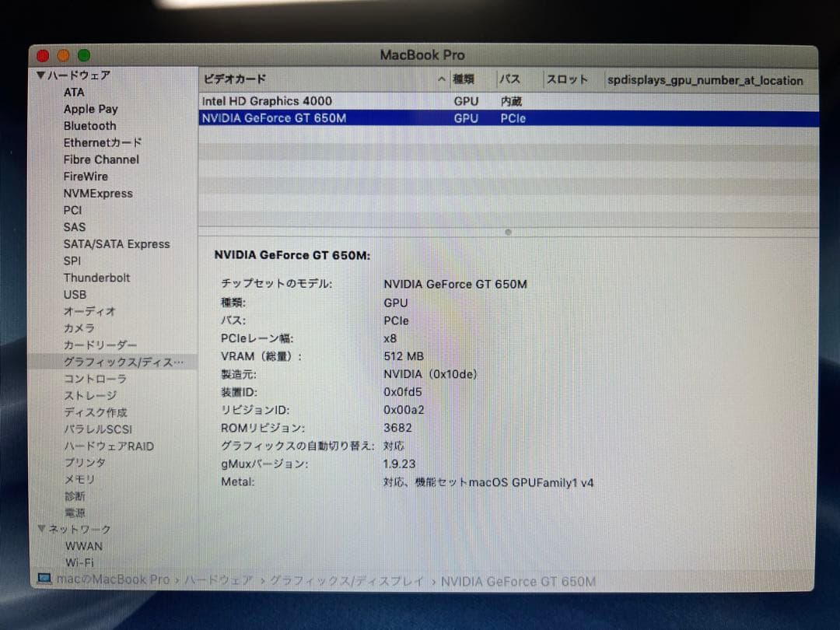Select Wi-Fi under ネットワーク
Screen dimensions: 840x630
80,562
